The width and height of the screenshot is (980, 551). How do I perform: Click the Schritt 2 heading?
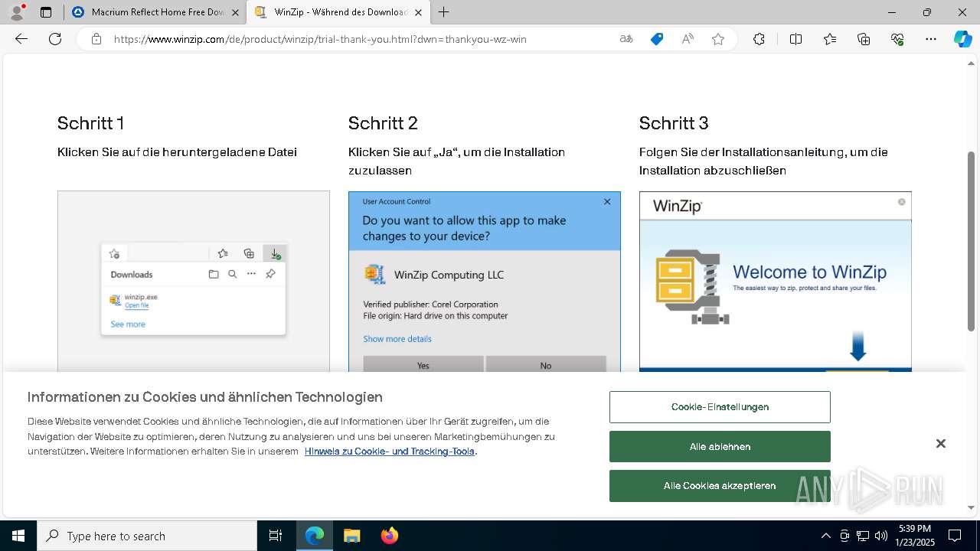pos(383,123)
